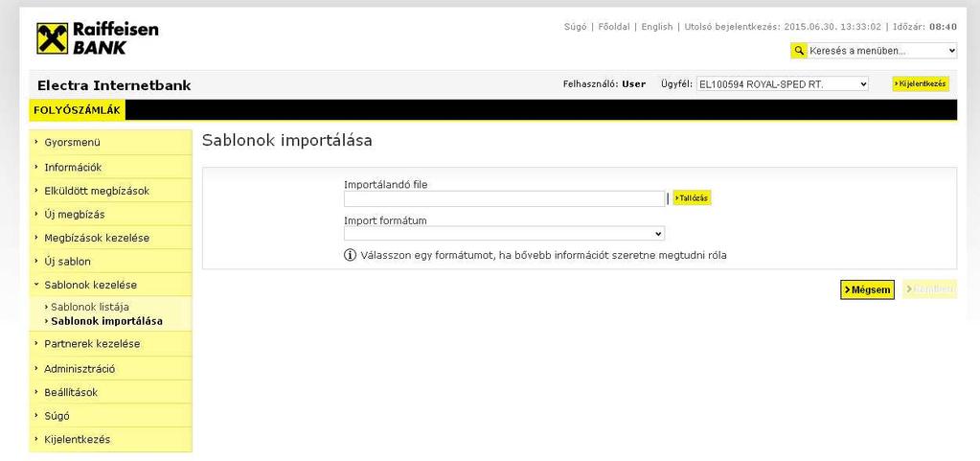The width and height of the screenshot is (980, 461).
Task: Click the Utolsó bejelentkezés timestamp text
Action: 783,27
